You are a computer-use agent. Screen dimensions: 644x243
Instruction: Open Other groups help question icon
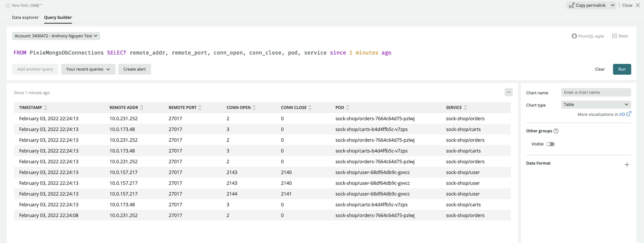point(556,131)
